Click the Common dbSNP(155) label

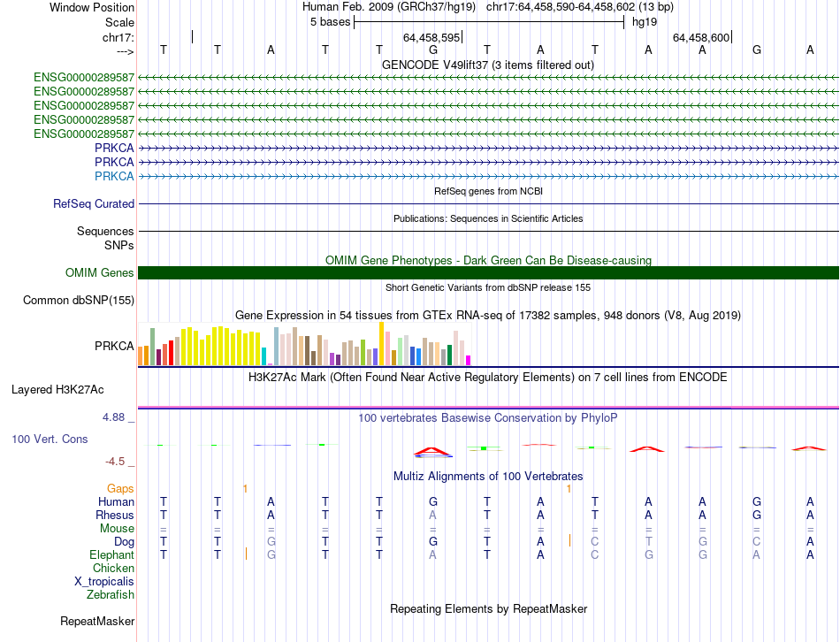(x=79, y=300)
